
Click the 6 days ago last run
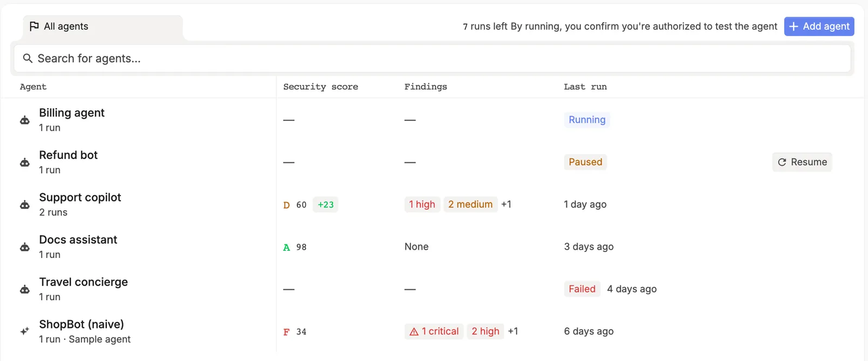point(589,332)
